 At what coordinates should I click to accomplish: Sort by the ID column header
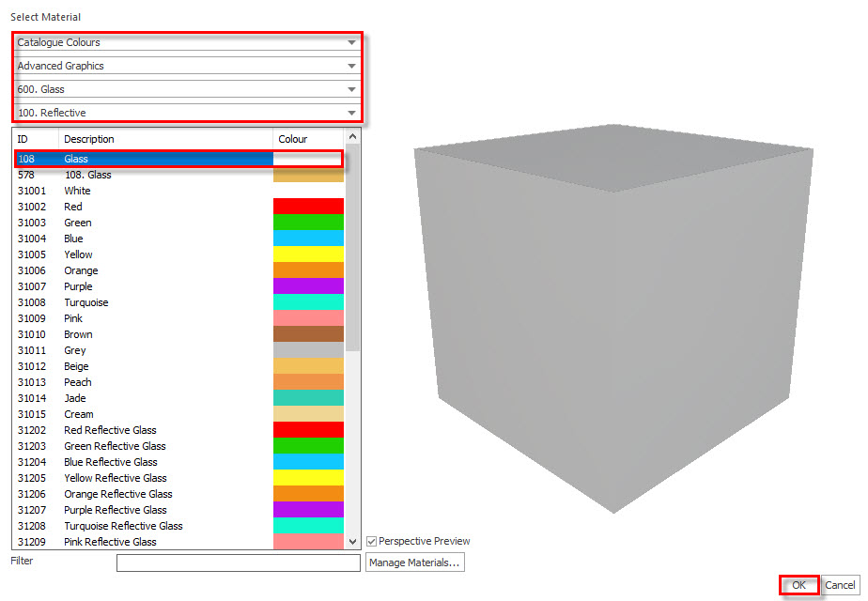point(36,139)
